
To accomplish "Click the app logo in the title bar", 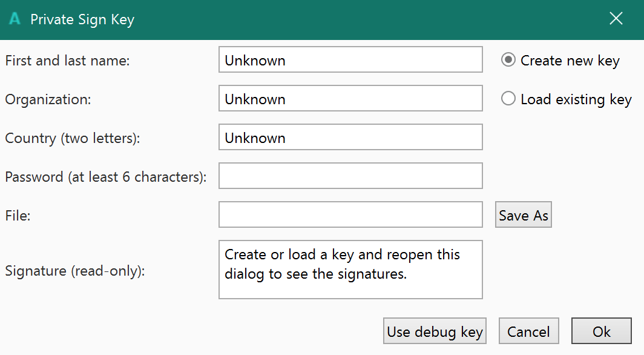I will pyautogui.click(x=15, y=19).
